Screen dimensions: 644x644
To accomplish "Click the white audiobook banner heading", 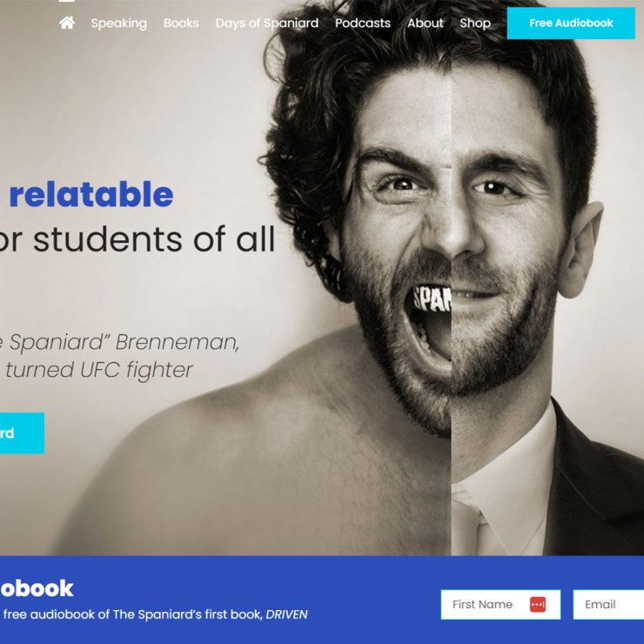I will click(37, 588).
